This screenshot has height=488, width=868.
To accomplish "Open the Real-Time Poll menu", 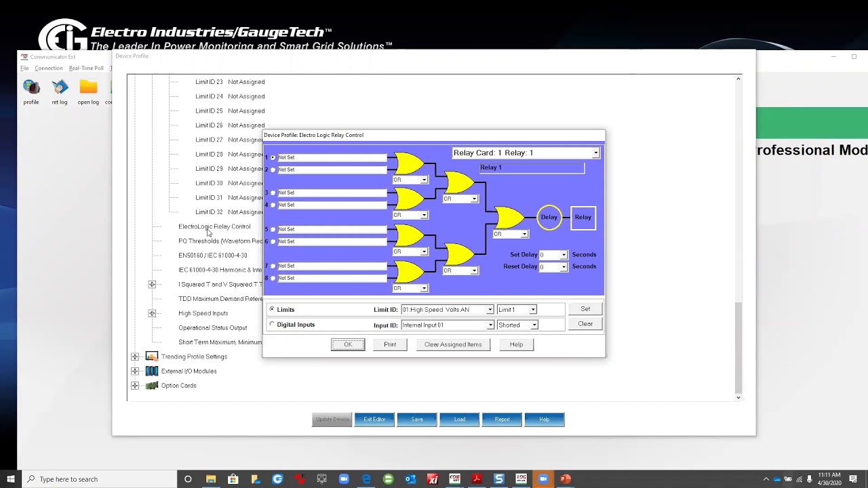I will [x=86, y=68].
